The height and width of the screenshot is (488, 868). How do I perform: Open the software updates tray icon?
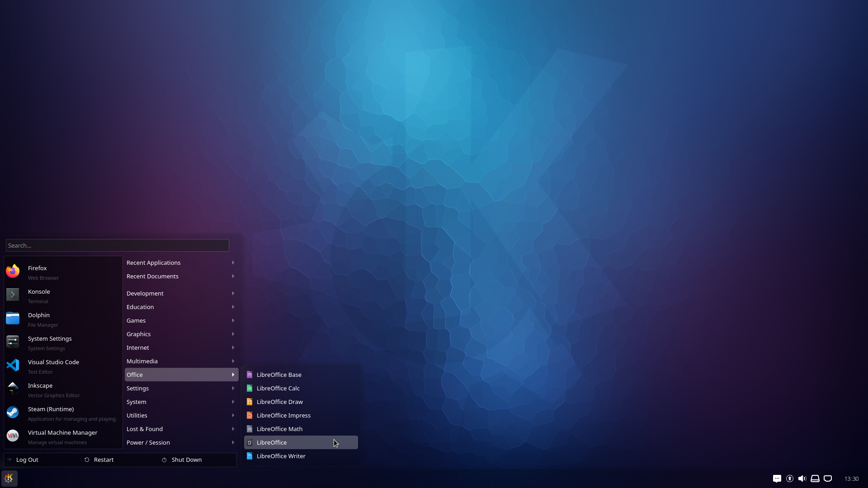[x=790, y=479]
